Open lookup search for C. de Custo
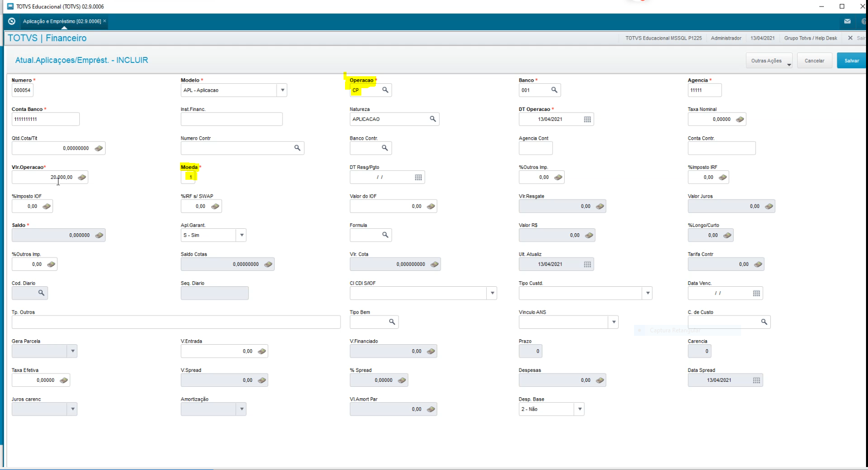This screenshot has width=868, height=470. [x=764, y=322]
